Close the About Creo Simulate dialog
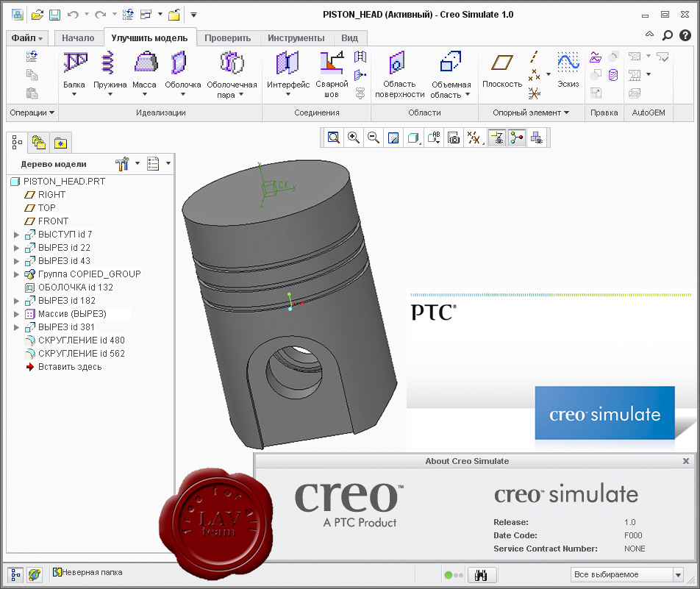The image size is (700, 589). (686, 461)
